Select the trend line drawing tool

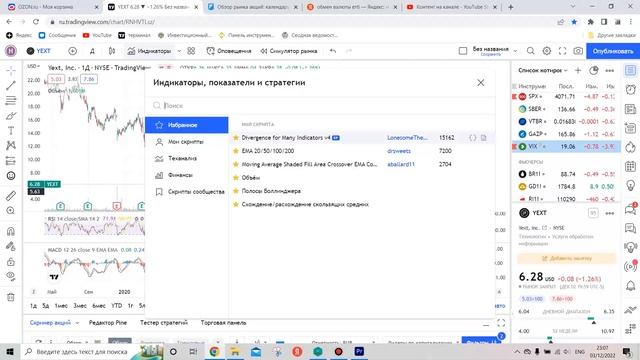[11, 85]
